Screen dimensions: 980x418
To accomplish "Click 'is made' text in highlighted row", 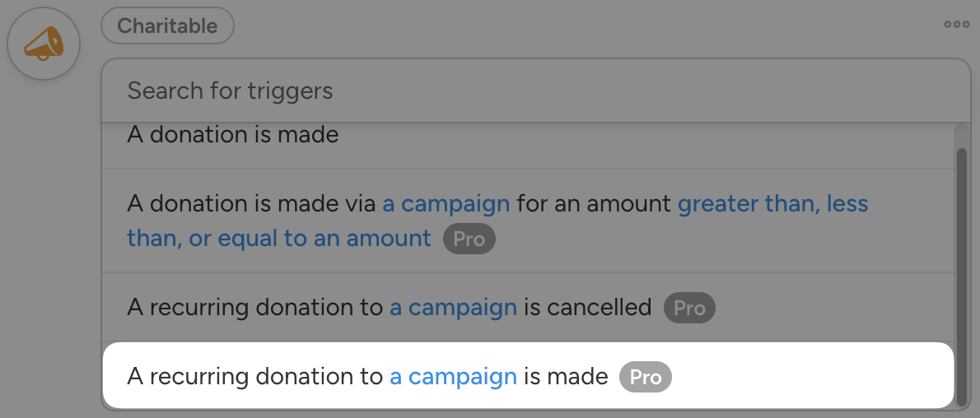I will [566, 377].
